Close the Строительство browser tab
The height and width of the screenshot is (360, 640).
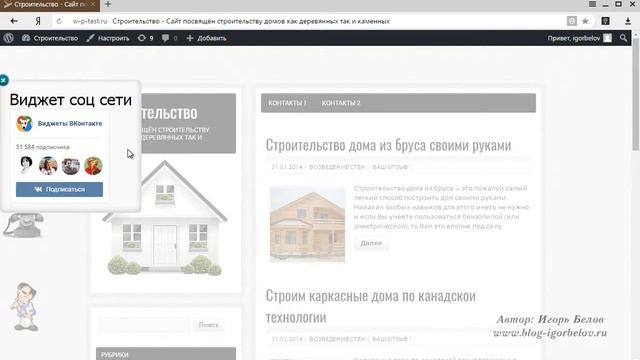click(93, 4)
